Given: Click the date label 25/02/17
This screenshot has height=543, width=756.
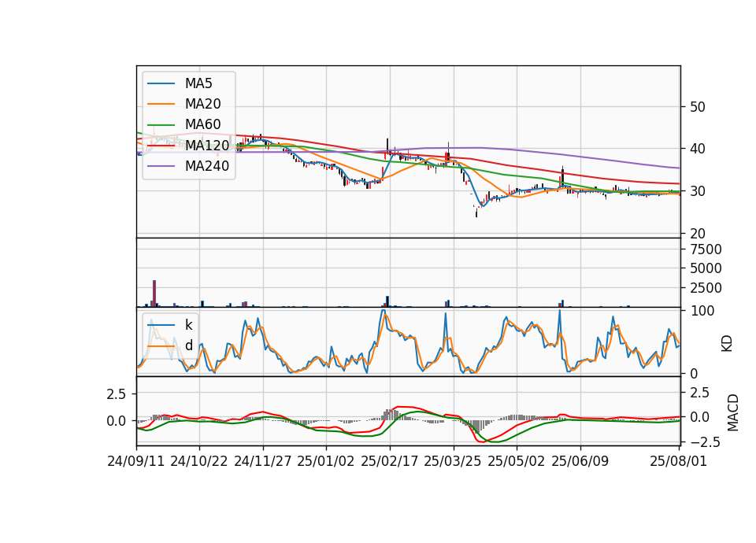Looking at the screenshot, I should coord(389,461).
